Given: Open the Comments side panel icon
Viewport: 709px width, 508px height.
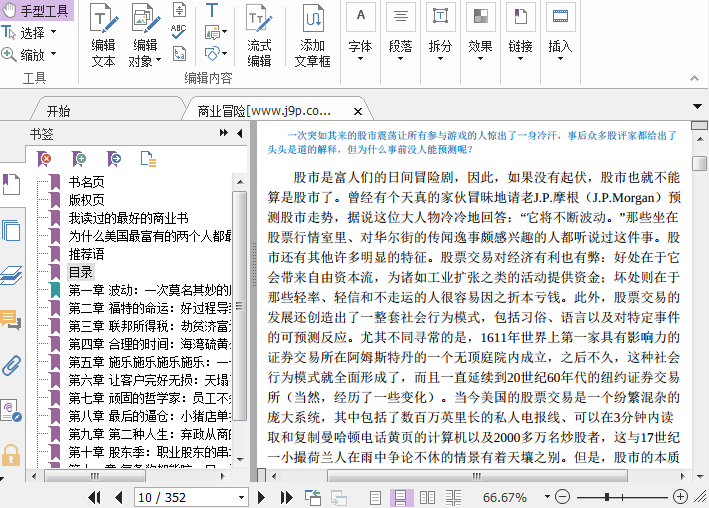Looking at the screenshot, I should pyautogui.click(x=11, y=320).
